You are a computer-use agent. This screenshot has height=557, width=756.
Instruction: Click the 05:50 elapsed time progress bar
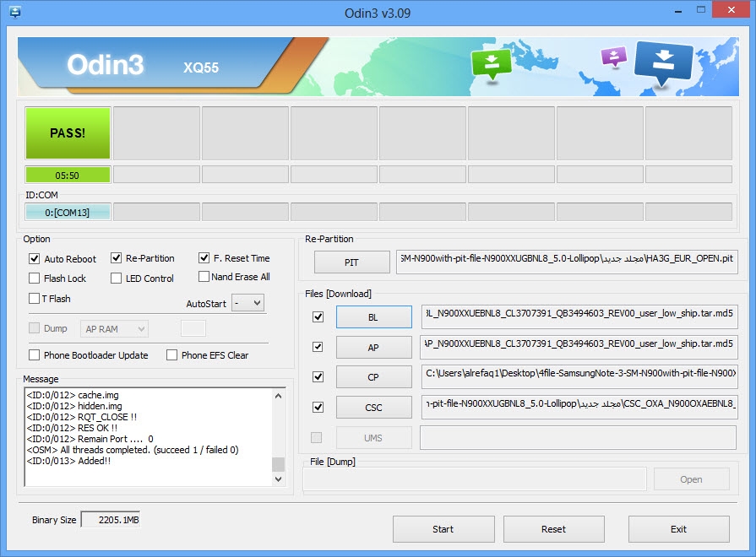[x=68, y=175]
